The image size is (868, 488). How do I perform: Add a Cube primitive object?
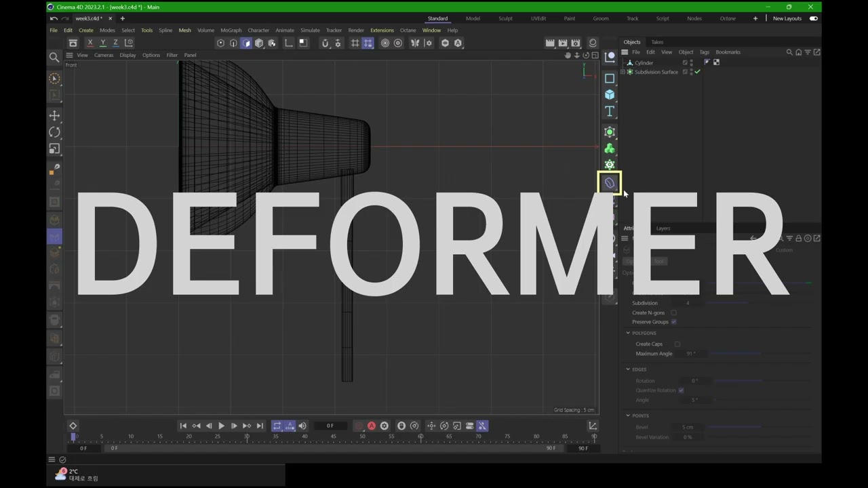610,95
